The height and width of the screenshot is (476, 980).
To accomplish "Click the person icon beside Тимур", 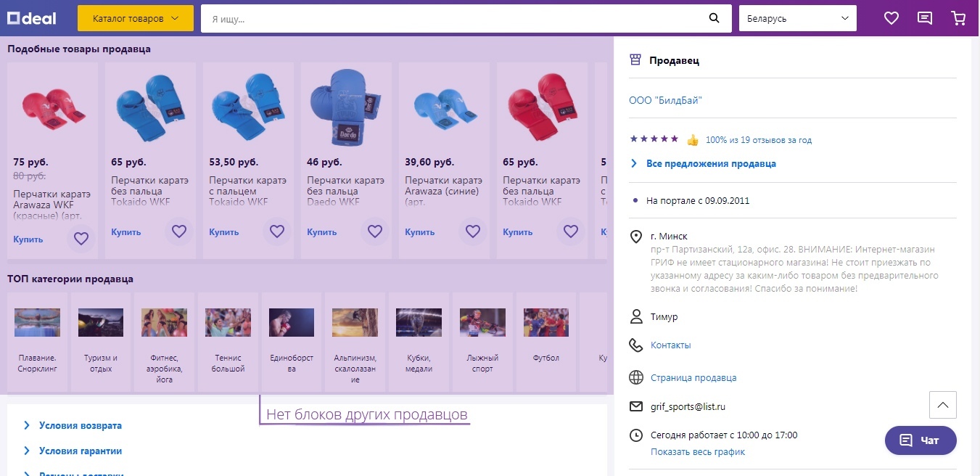I will pos(636,317).
